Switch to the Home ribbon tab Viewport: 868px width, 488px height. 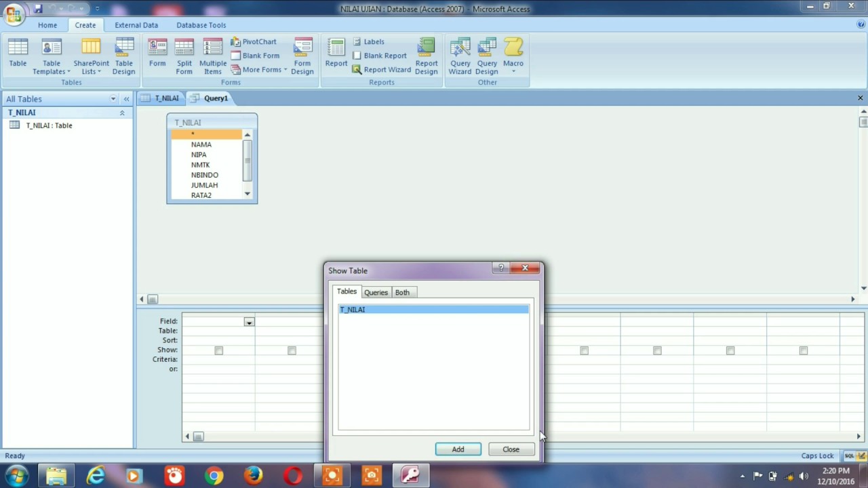tap(47, 25)
